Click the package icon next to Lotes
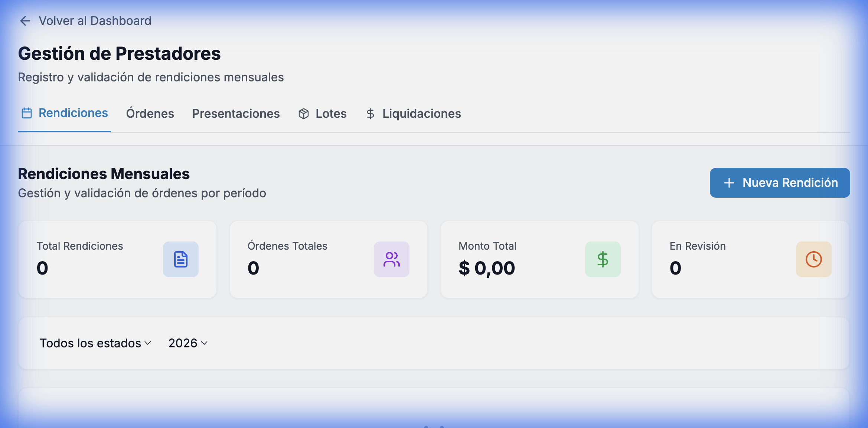868x428 pixels. tap(304, 113)
